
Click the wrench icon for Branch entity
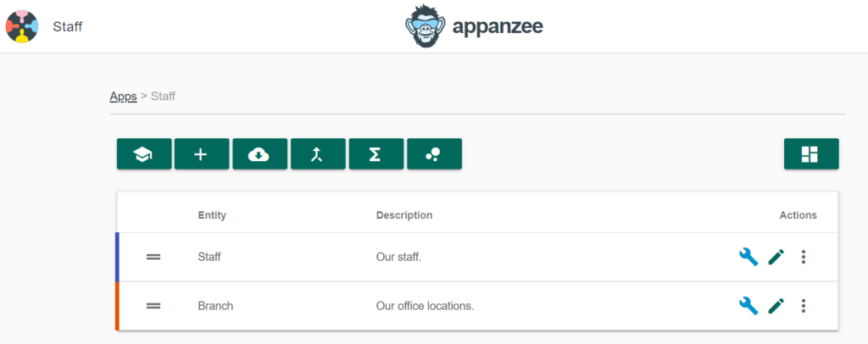[x=748, y=305]
